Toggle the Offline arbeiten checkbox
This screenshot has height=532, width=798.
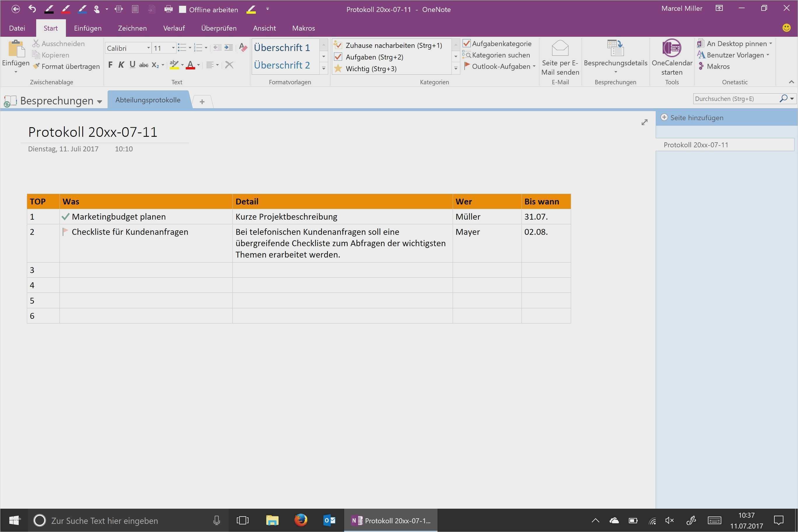coord(183,10)
